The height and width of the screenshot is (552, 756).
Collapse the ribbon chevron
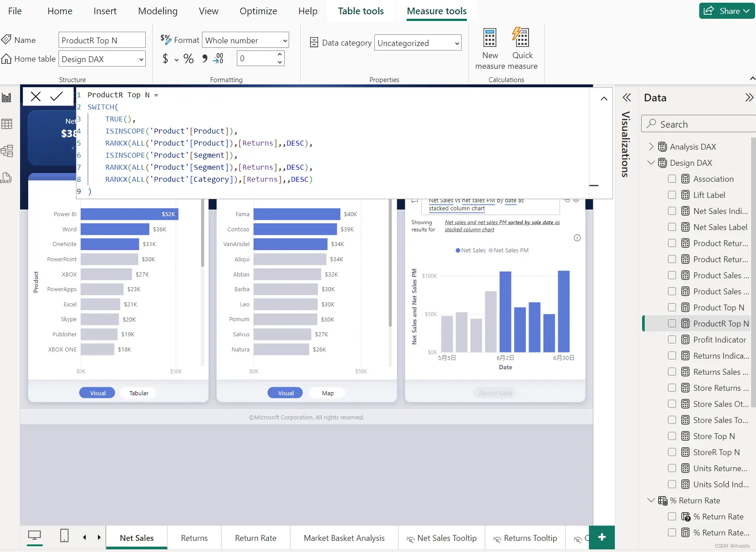tap(752, 79)
